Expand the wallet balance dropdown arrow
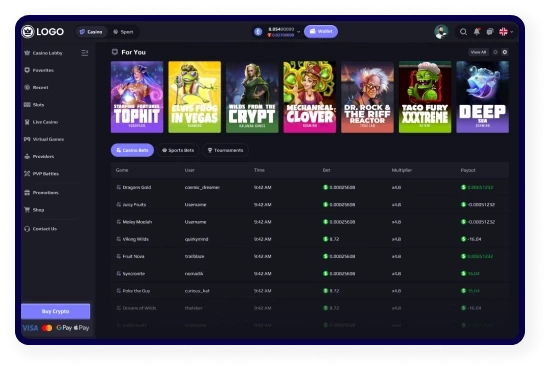 point(299,32)
